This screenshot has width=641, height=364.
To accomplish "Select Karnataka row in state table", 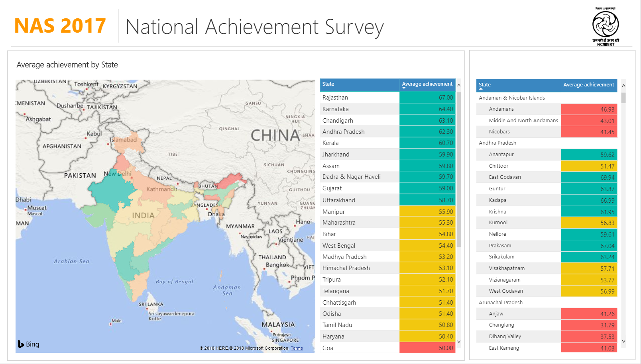I will pyautogui.click(x=388, y=109).
